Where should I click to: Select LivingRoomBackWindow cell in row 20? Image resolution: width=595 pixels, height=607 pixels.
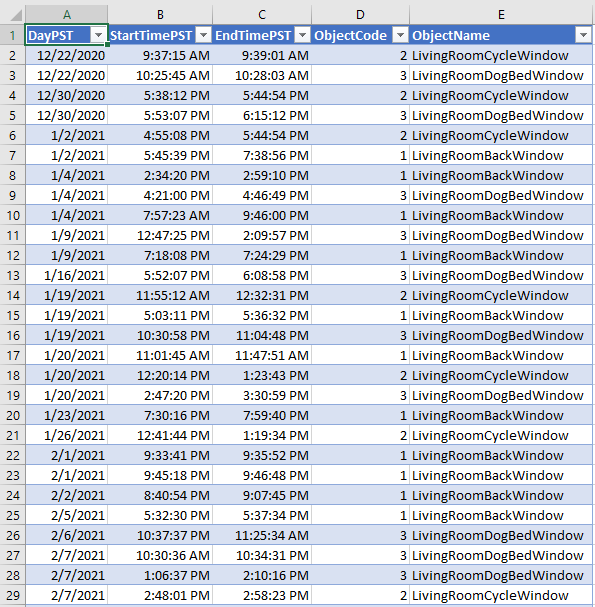pyautogui.click(x=501, y=415)
